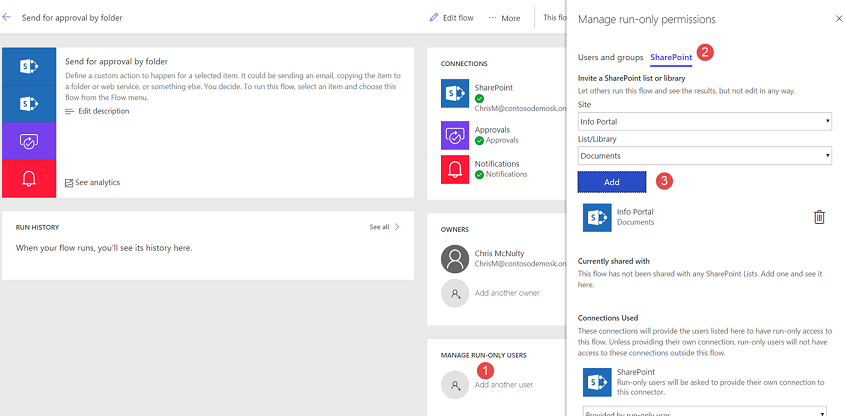
Task: Close the Manage run-only permissions panel
Action: pos(838,18)
